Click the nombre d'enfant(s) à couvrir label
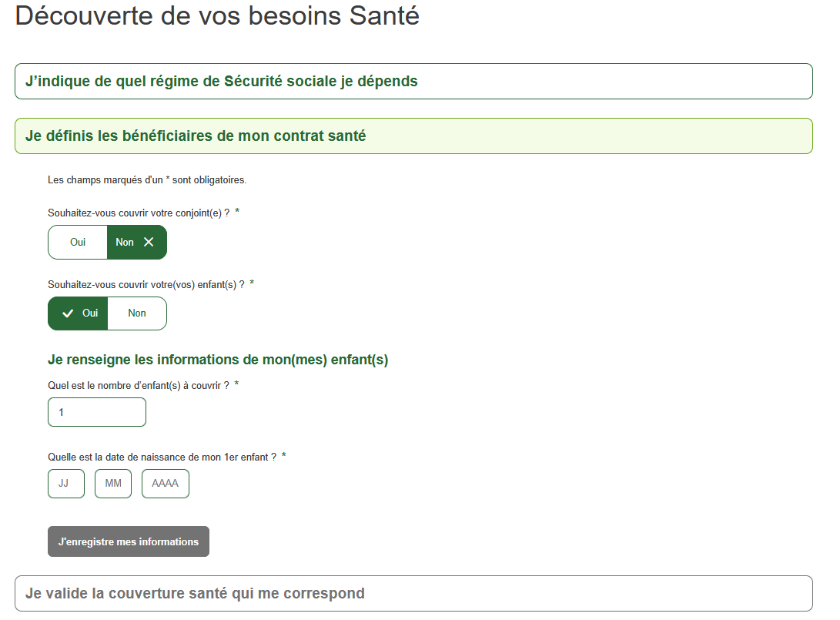Image resolution: width=840 pixels, height=620 pixels. click(x=139, y=385)
